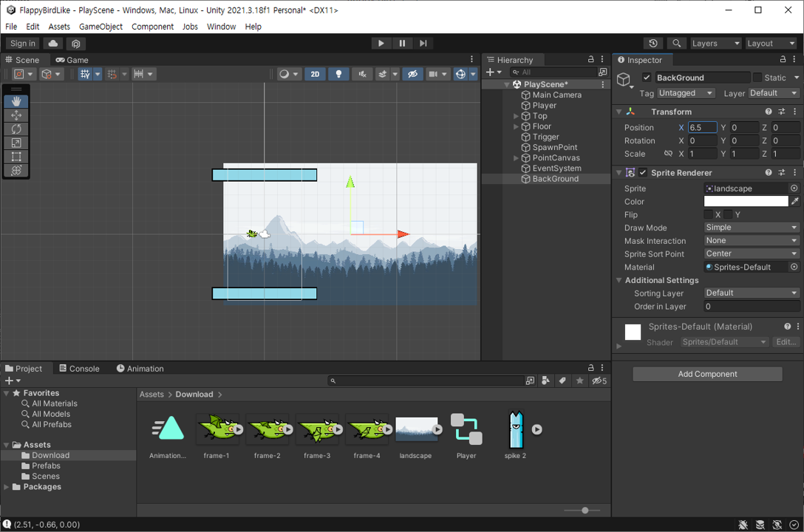
Task: Select the Move tool
Action: point(16,115)
